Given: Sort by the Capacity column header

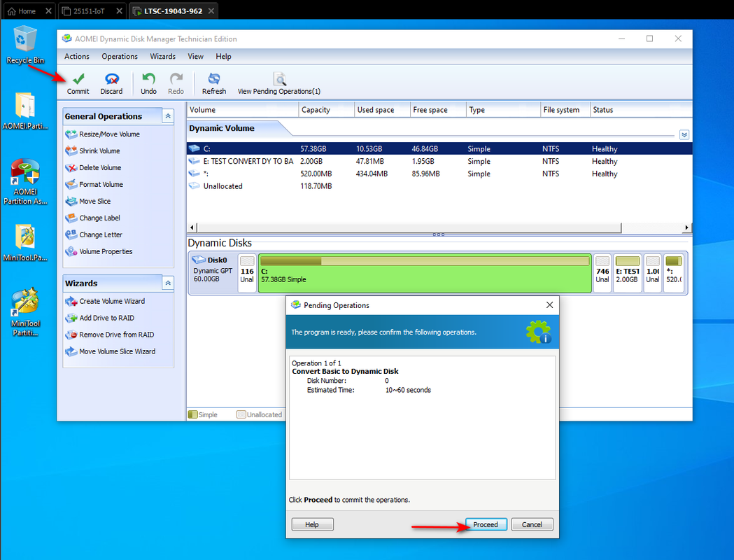Looking at the screenshot, I should pos(326,110).
